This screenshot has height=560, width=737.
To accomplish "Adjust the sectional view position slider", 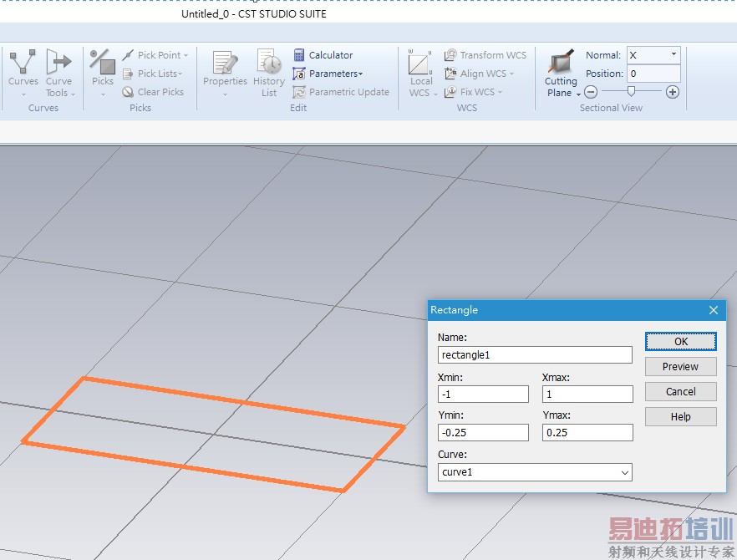I will [x=631, y=91].
